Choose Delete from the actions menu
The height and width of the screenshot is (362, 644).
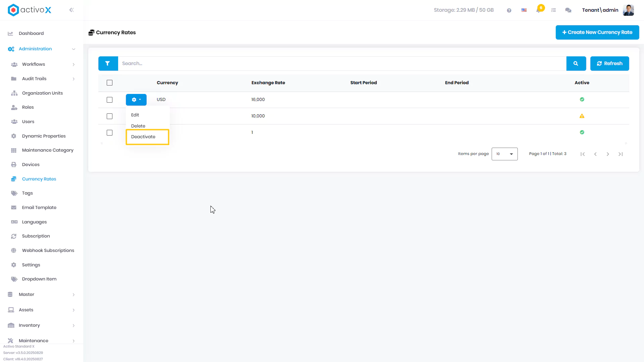[x=138, y=126]
